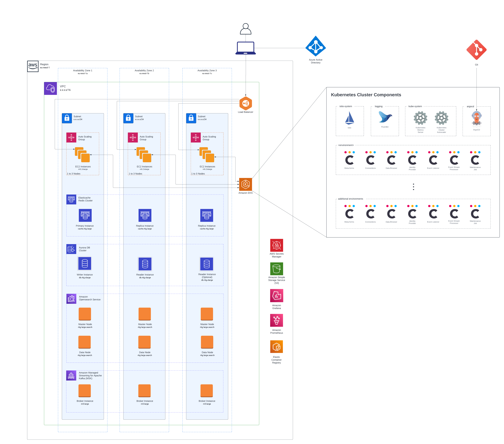Click the Writer Instance database shape
Screen dimensions: 504x444
click(85, 263)
